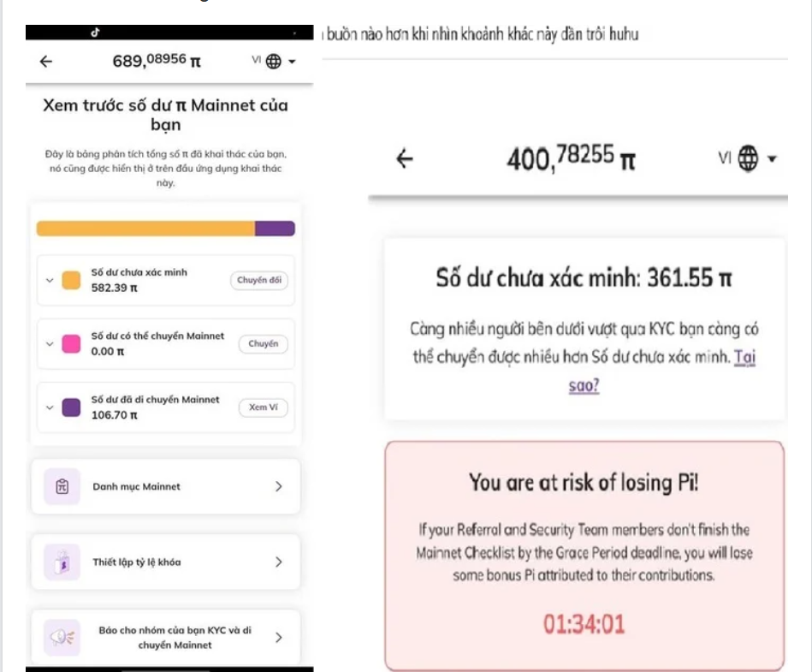Open language dropdown arrow in right screen
The height and width of the screenshot is (672, 812).
coord(772,158)
